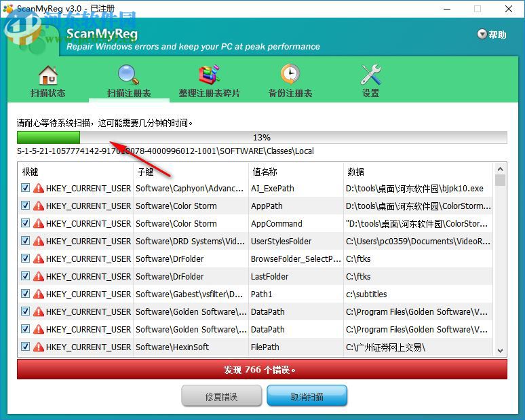Toggle the LastFolder entry checkbox
This screenshot has height=420, width=525.
[x=26, y=276]
